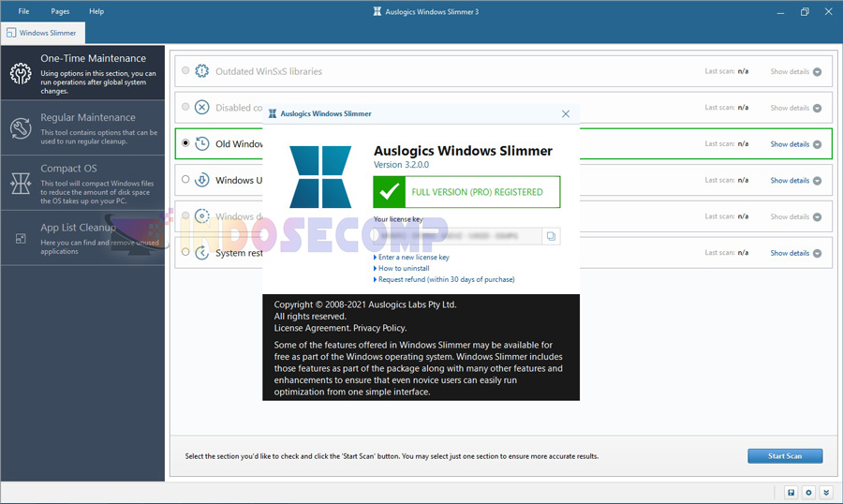Restore down the main window
This screenshot has width=843, height=504.
tap(805, 11)
